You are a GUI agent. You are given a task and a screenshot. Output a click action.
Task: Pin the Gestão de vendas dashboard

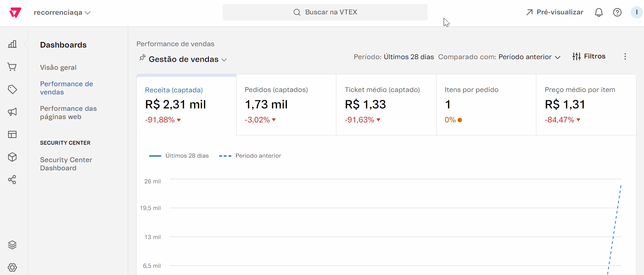142,58
